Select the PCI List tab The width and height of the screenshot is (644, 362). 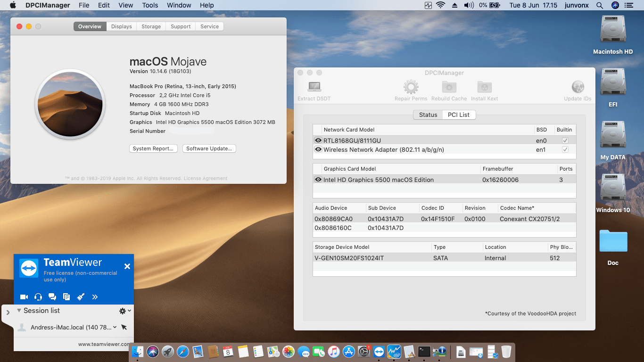tap(459, 115)
